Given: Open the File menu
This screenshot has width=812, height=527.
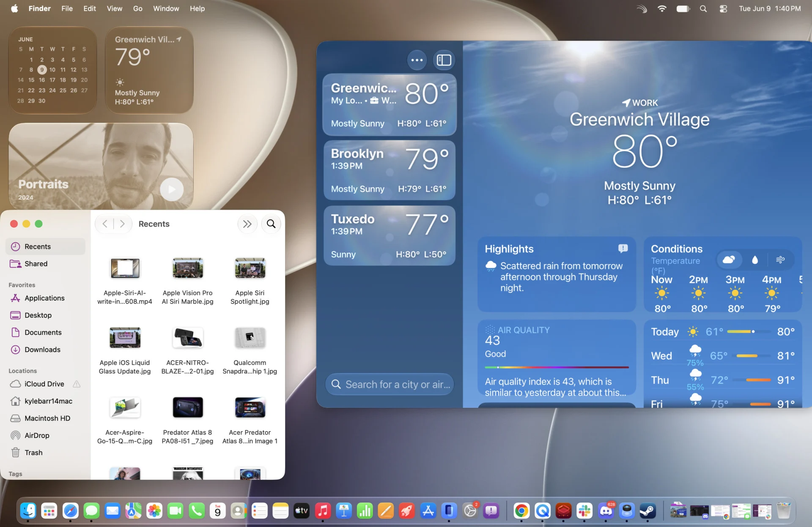Looking at the screenshot, I should [x=67, y=8].
